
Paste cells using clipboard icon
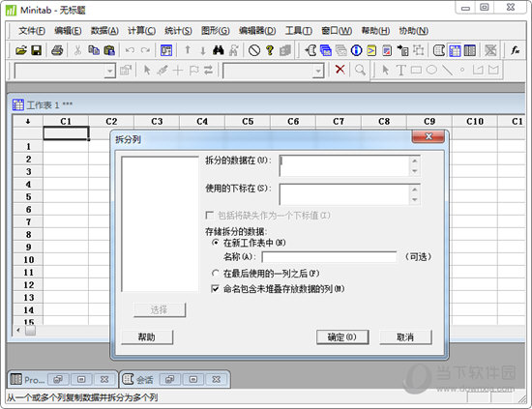pyautogui.click(x=109, y=50)
